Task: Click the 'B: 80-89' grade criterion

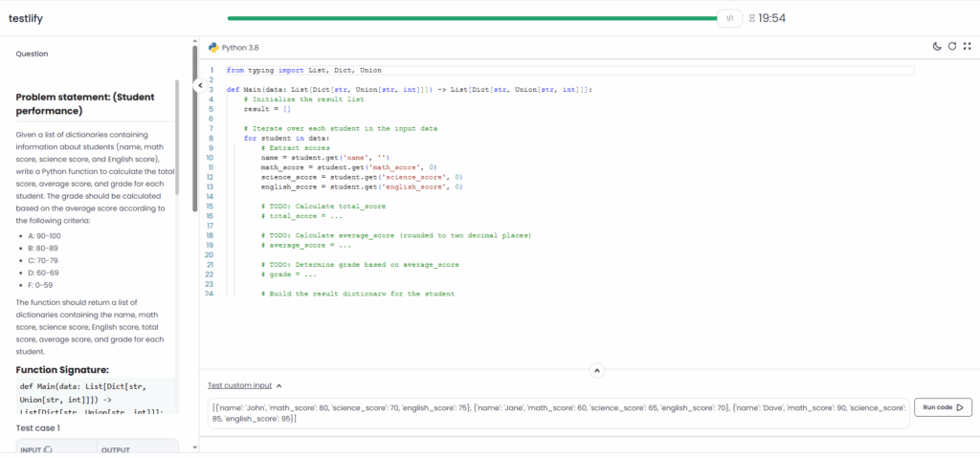Action: 42,248
